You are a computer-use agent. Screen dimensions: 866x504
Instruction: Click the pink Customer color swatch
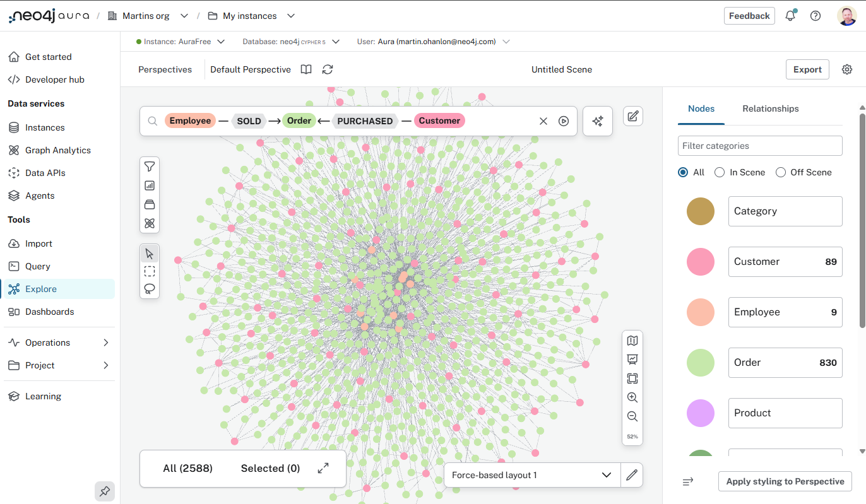tap(700, 262)
